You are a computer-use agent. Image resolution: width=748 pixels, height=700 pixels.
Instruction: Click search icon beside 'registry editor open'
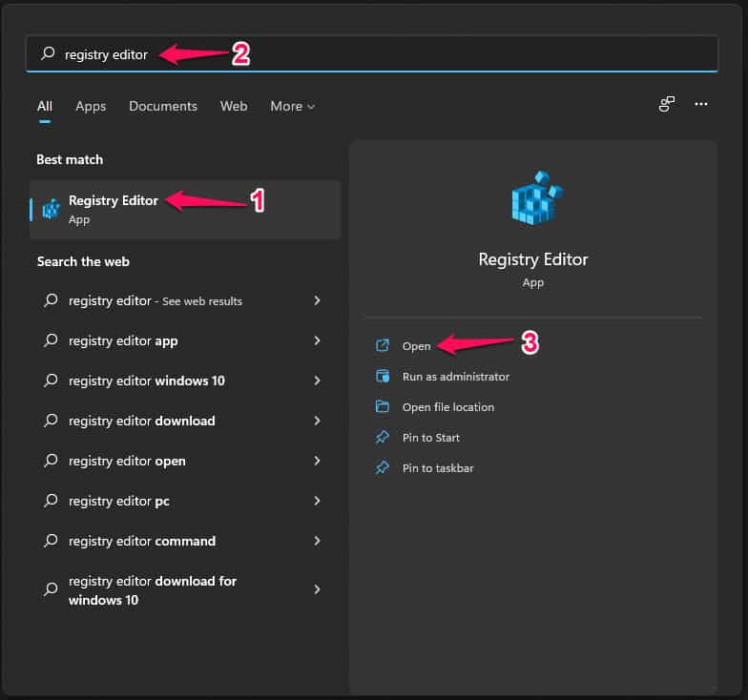tap(51, 461)
